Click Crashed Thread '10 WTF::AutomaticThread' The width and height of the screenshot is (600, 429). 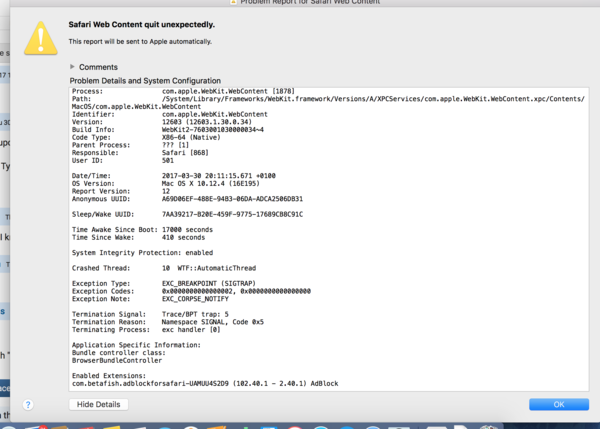tap(209, 268)
